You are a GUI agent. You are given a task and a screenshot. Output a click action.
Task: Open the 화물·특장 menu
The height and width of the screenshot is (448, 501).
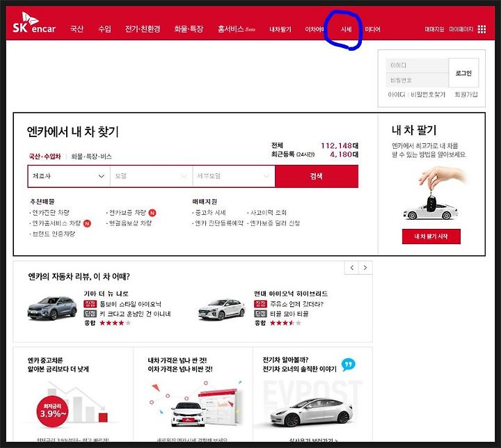coord(189,29)
